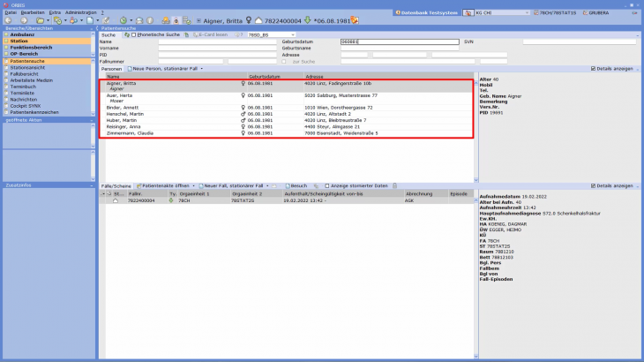The height and width of the screenshot is (362, 644).
Task: Click the back navigation arrow icon
Action: (x=9, y=19)
